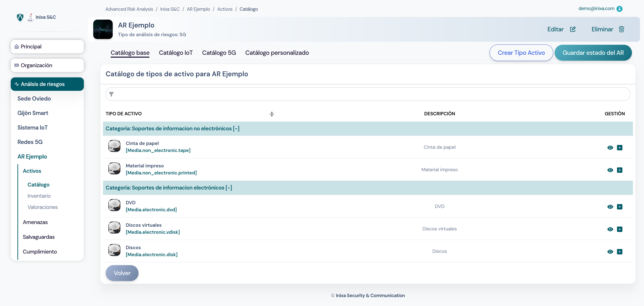This screenshot has width=644, height=306.
Task: Open Gijón Smart risk analysis
Action: pyautogui.click(x=33, y=113)
